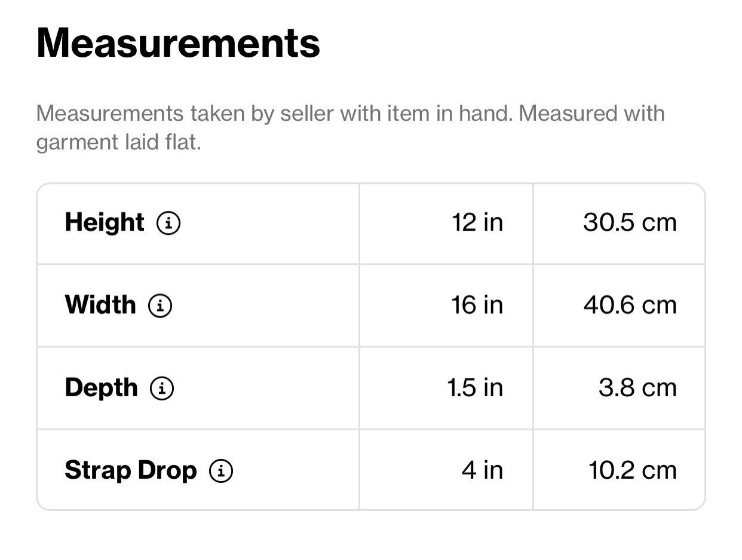Click the empty area below the measurements table
The image size is (742, 560).
pyautogui.click(x=370, y=536)
